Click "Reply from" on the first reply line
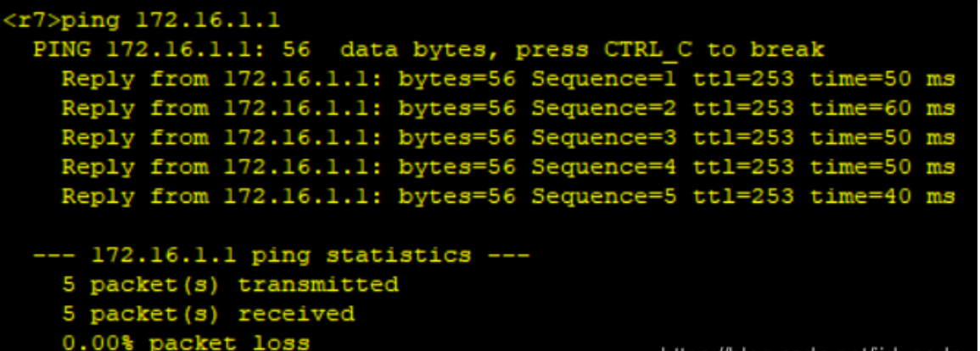This screenshot has width=980, height=351. 120,80
